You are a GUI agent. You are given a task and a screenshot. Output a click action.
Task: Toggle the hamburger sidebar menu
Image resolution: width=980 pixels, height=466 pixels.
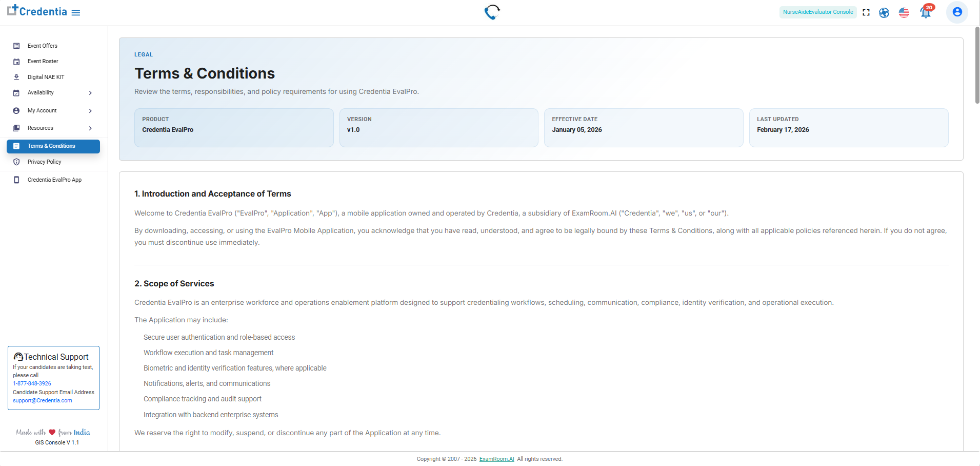(x=76, y=12)
